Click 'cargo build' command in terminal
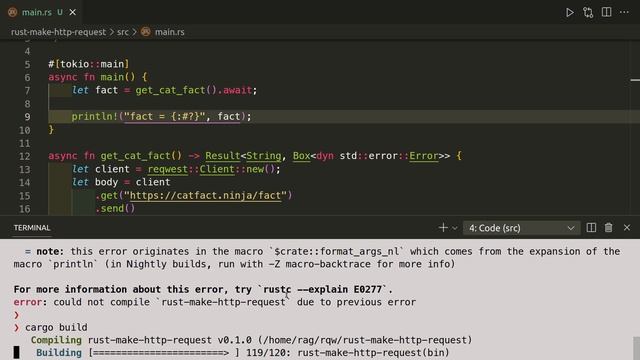This screenshot has width=640, height=360. tap(56, 327)
